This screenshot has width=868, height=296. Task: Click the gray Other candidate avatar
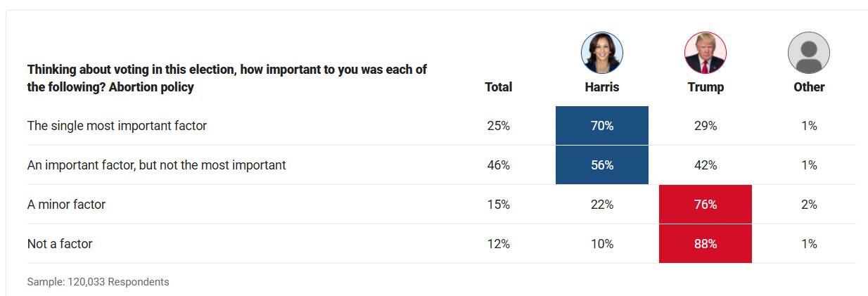pos(809,53)
